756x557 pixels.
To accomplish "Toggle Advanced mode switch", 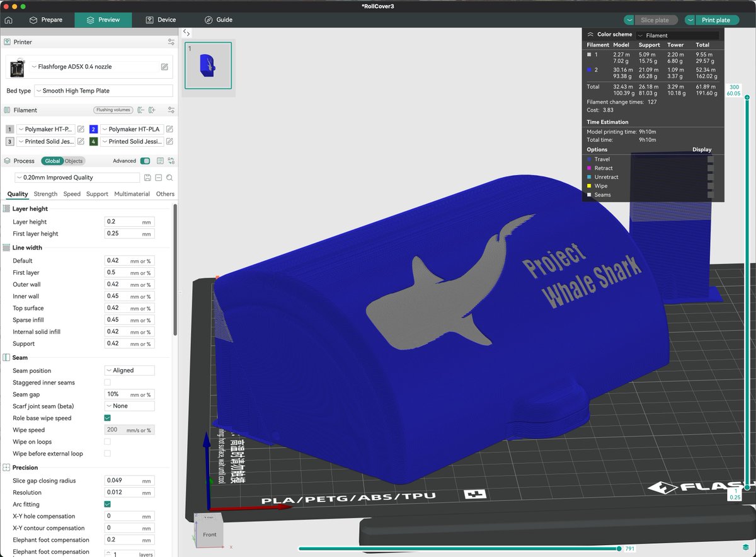I will 145,161.
